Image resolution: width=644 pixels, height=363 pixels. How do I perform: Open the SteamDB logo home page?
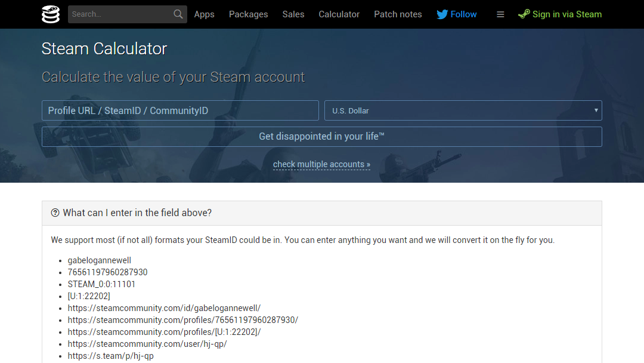click(x=51, y=14)
